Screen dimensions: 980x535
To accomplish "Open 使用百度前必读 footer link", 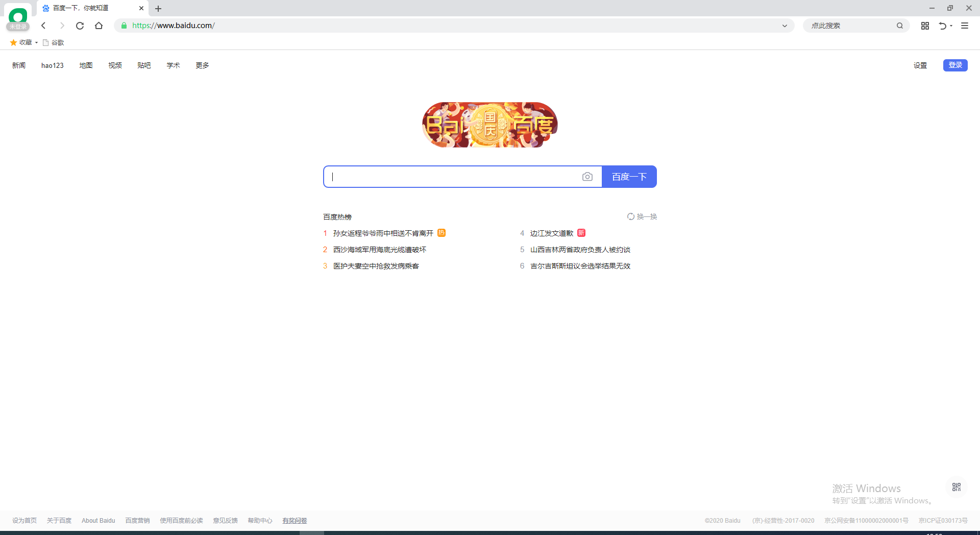I will pyautogui.click(x=181, y=521).
